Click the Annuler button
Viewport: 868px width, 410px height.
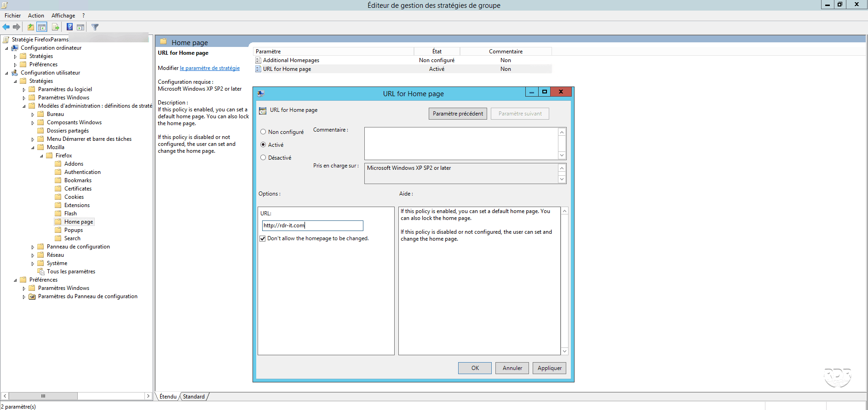[x=512, y=368]
